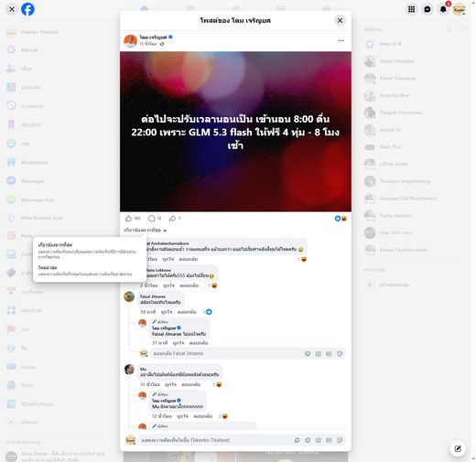
Task: Click the post author name โดม เจริญยศ
Action: click(153, 38)
